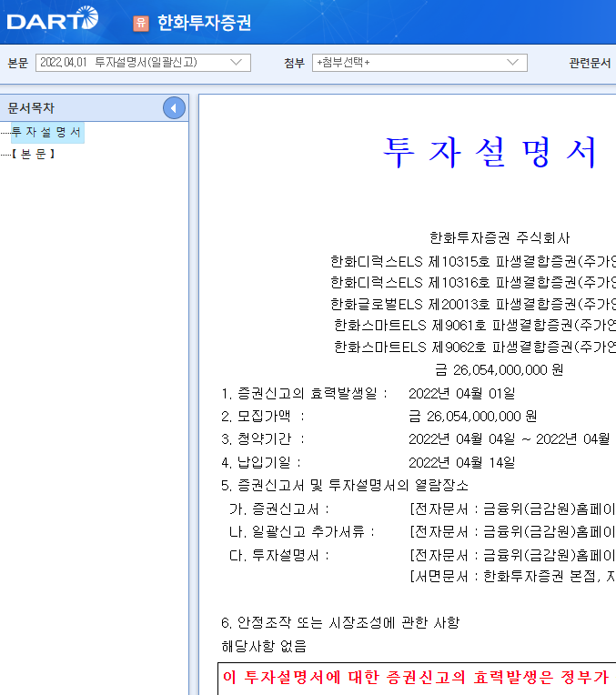This screenshot has width=616, height=695.
Task: Open the 본문 document dropdown
Action: [x=143, y=63]
